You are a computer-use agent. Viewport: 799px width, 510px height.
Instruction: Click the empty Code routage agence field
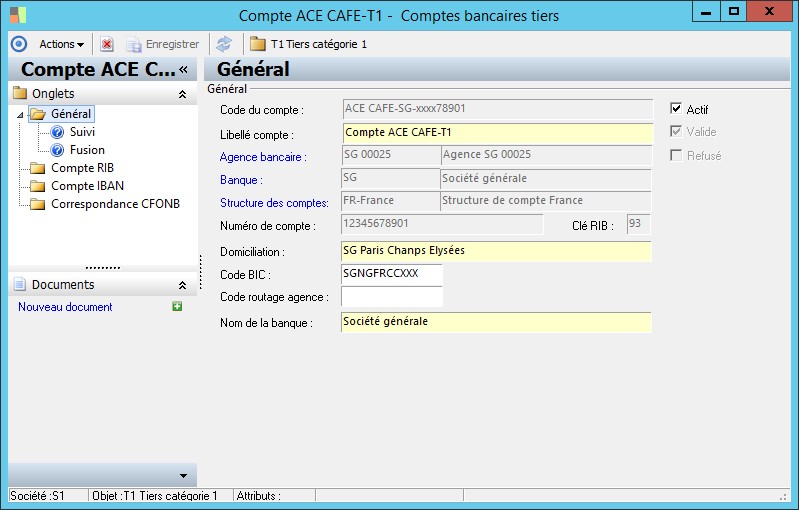point(391,297)
